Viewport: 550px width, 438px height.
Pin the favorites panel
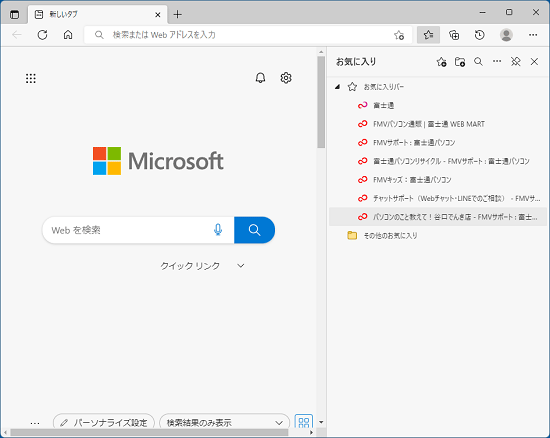click(516, 62)
